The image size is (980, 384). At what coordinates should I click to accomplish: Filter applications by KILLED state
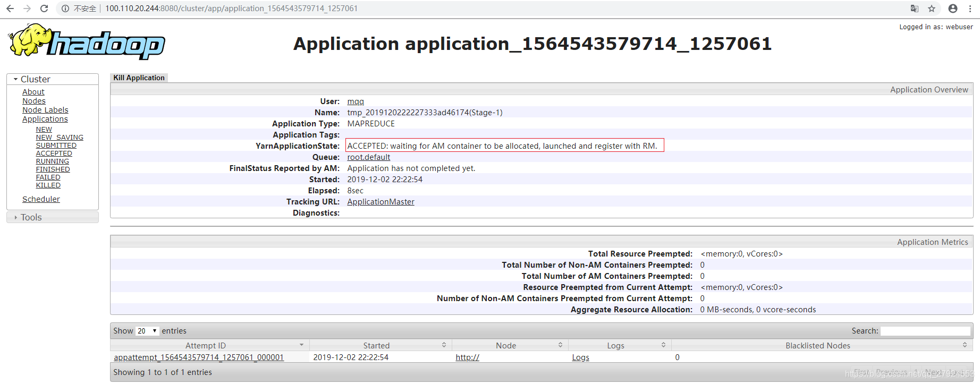(48, 185)
